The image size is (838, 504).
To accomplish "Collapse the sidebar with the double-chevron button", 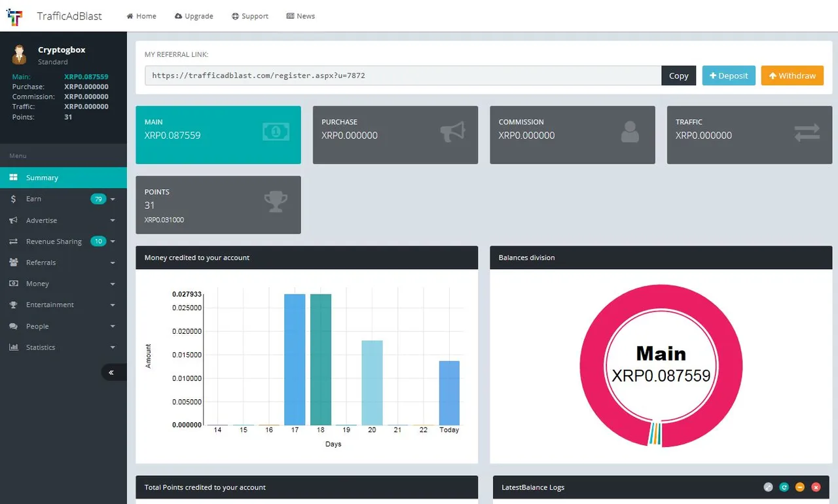I will click(x=113, y=372).
